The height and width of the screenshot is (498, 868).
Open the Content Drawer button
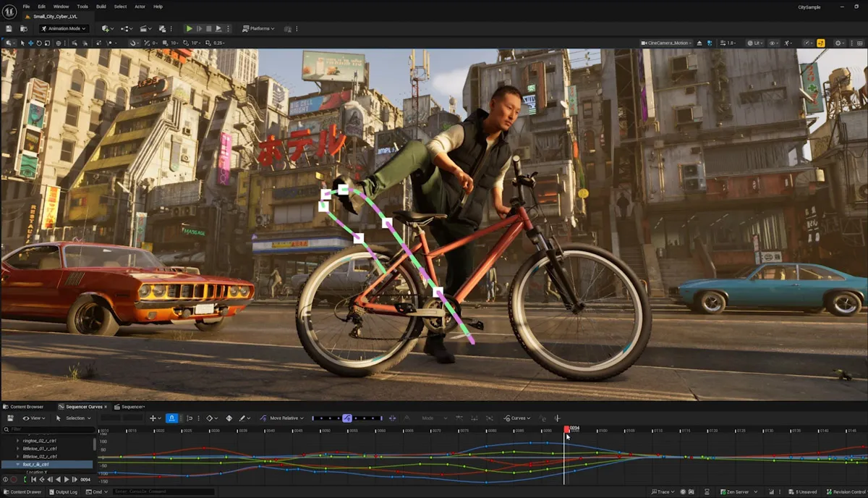pos(22,491)
